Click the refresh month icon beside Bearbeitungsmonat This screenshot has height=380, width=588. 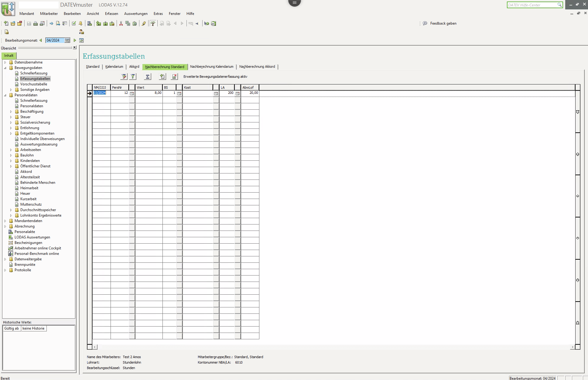pyautogui.click(x=81, y=40)
